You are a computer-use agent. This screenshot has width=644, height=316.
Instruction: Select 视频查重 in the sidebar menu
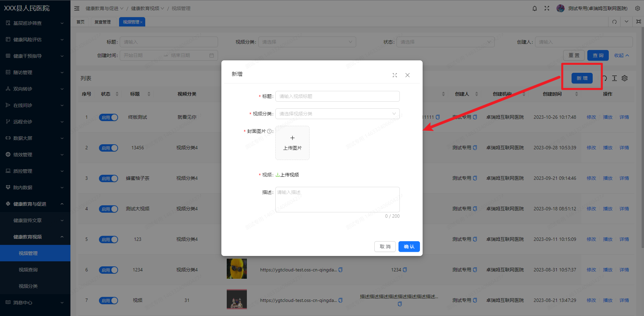click(x=28, y=269)
